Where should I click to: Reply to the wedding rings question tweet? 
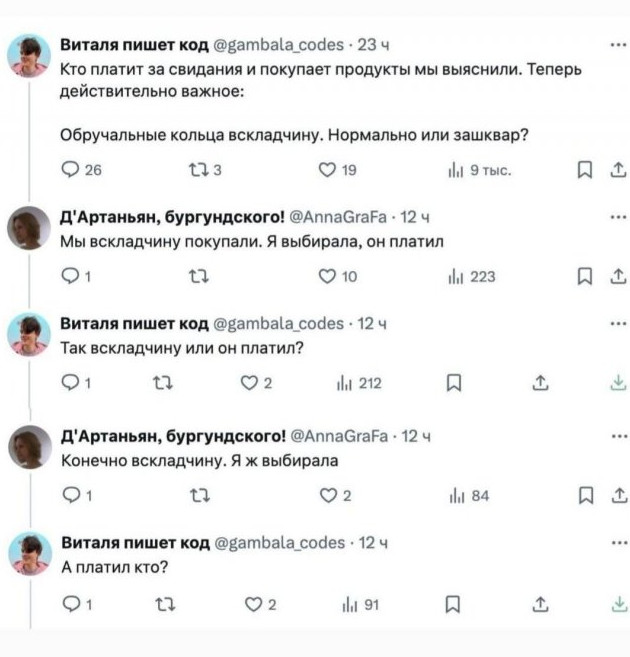pos(69,171)
